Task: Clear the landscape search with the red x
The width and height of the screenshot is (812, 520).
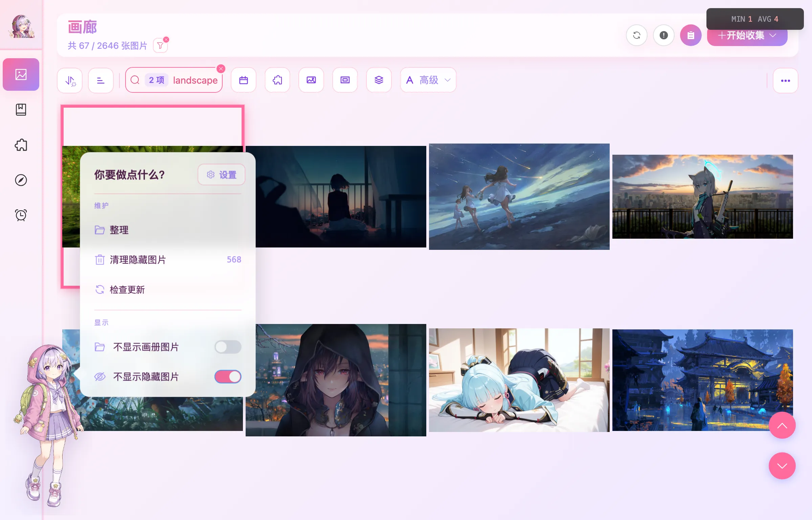Action: 221,69
